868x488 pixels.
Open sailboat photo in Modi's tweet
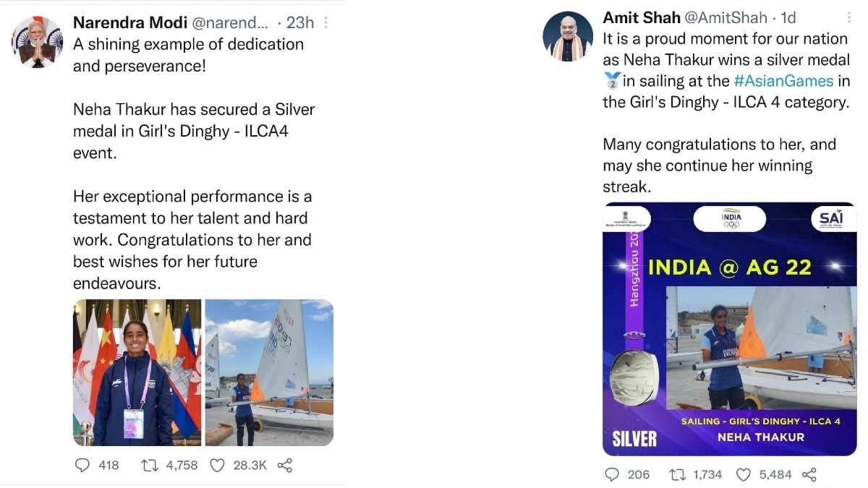(269, 372)
